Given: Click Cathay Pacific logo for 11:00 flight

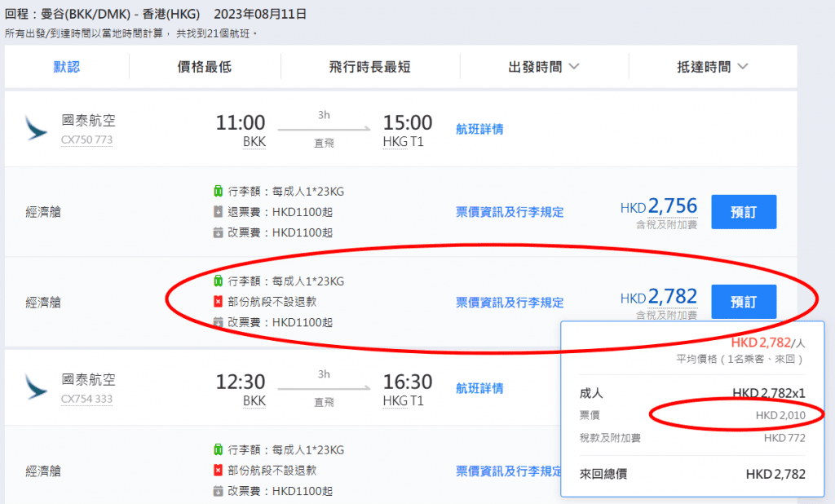Looking at the screenshot, I should (x=37, y=129).
